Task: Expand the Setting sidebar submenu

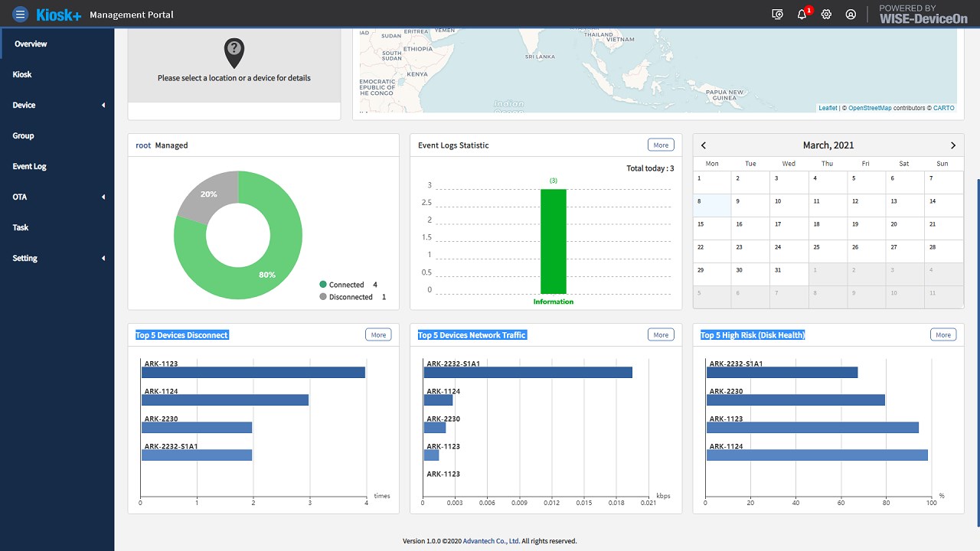Action: [57, 258]
